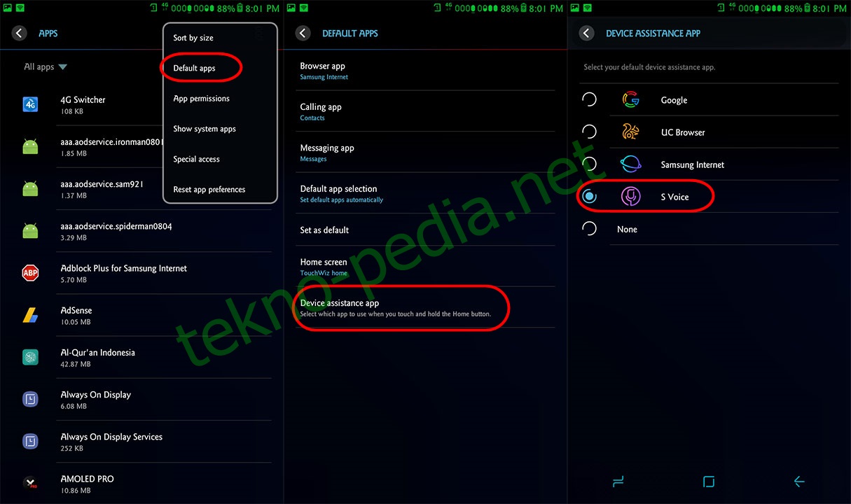Tap the APPS header title

coord(48,33)
